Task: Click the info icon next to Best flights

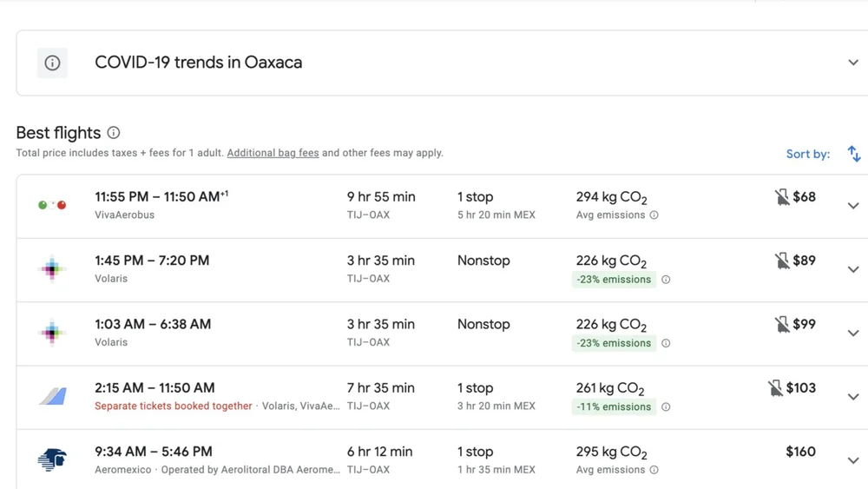Action: (114, 133)
